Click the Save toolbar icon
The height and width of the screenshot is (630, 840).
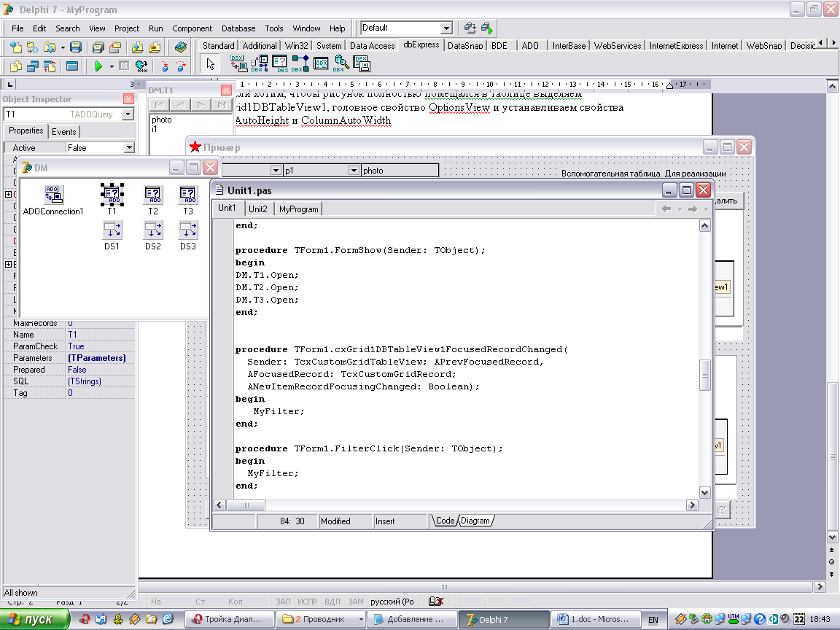[x=76, y=47]
